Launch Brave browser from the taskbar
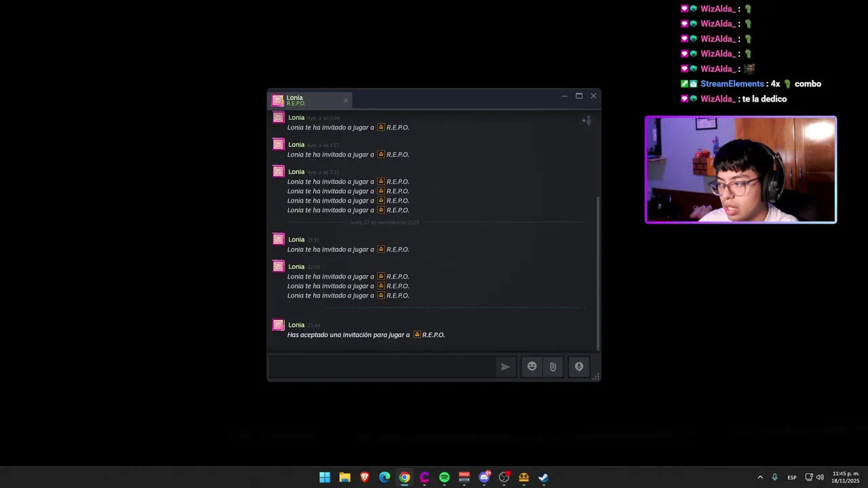The height and width of the screenshot is (488, 868). click(x=365, y=477)
